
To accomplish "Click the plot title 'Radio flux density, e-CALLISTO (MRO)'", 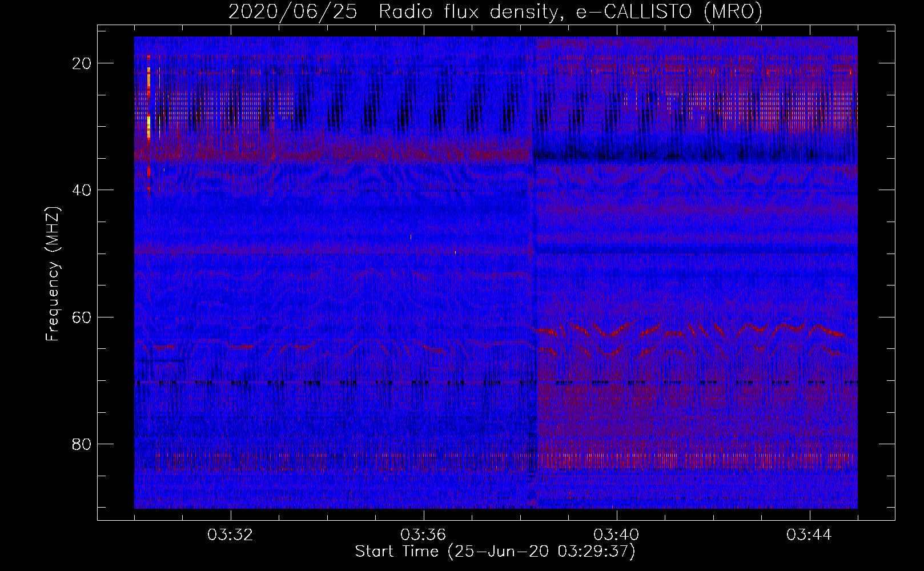I will click(571, 11).
